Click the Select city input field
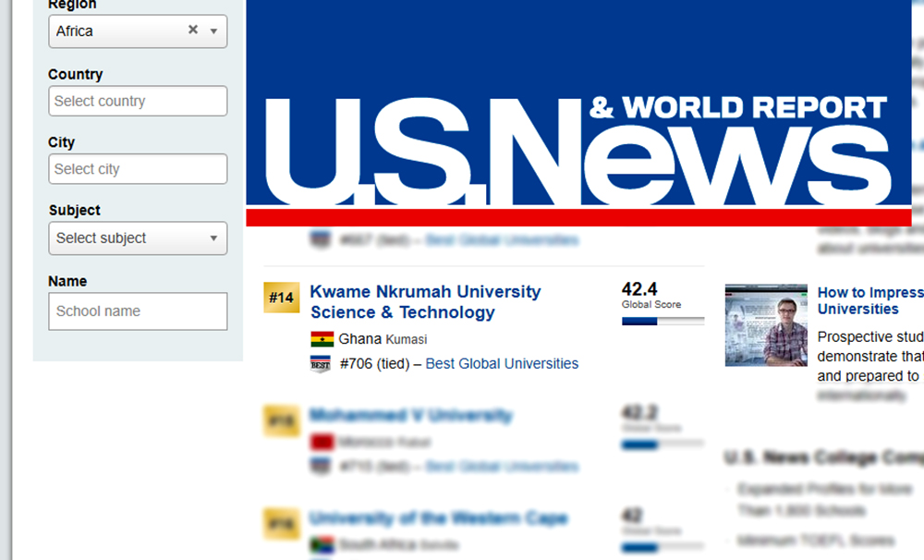Image resolution: width=924 pixels, height=560 pixels. (138, 168)
